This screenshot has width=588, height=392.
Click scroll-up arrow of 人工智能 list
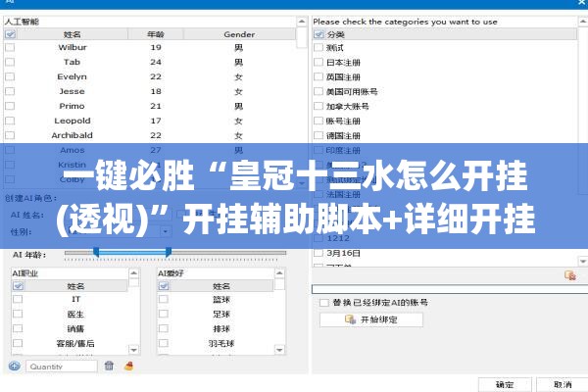coord(302,22)
